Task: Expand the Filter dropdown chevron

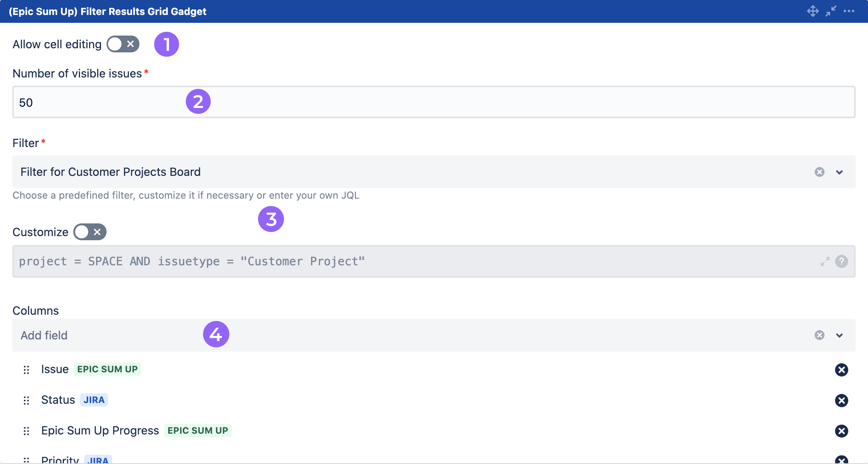Action: 840,173
